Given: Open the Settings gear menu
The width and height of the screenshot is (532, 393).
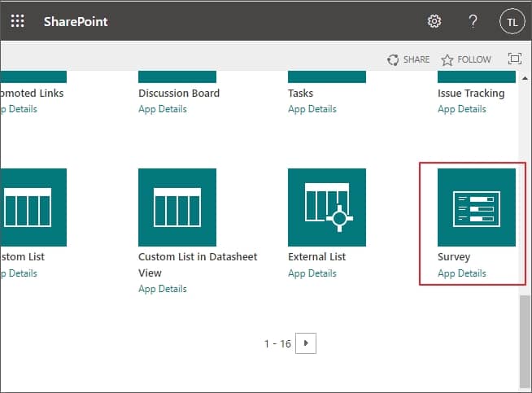Looking at the screenshot, I should [x=434, y=21].
